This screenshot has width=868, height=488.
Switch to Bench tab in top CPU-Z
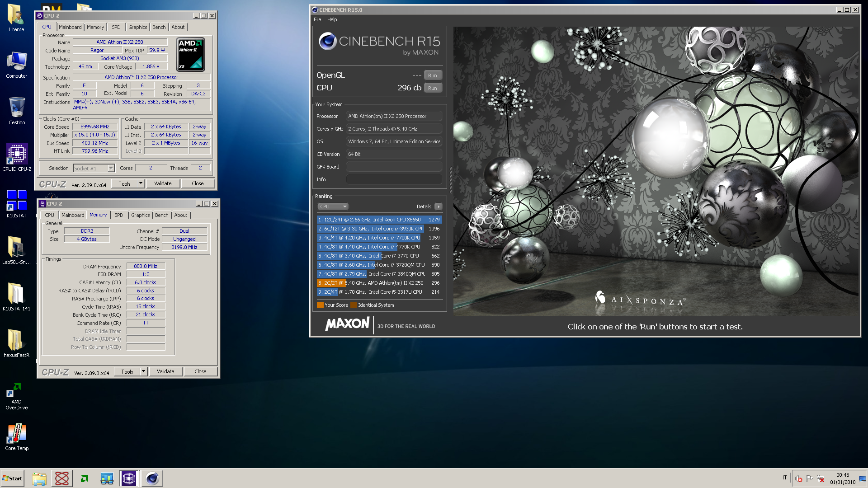[x=159, y=27]
